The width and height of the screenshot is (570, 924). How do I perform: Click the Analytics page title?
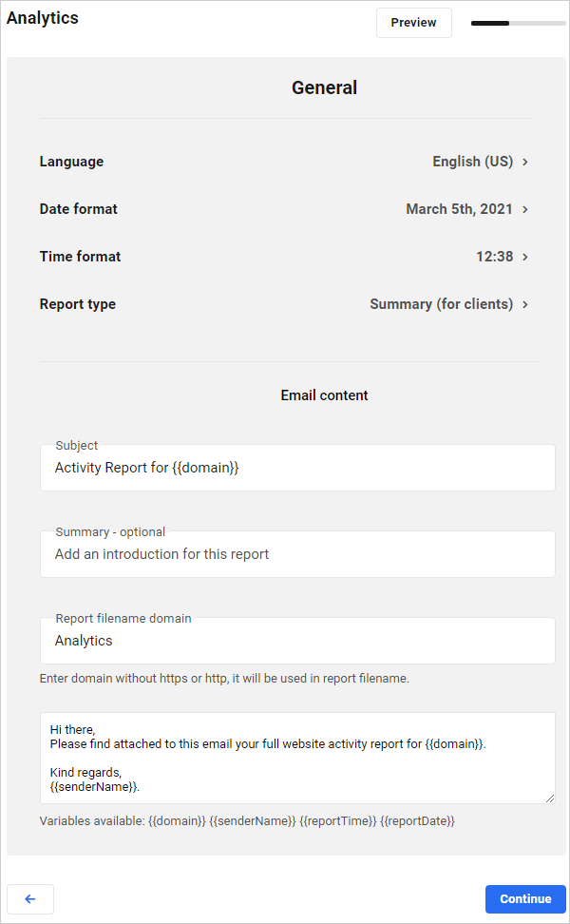[x=42, y=17]
